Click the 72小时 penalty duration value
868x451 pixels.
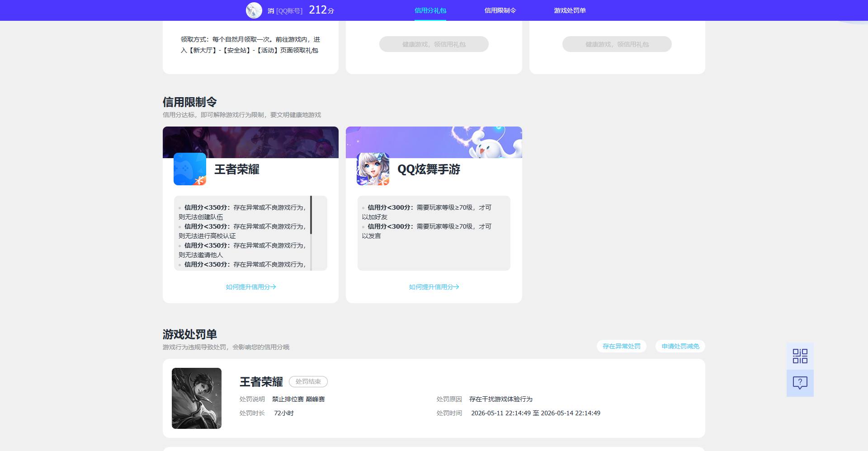click(284, 413)
